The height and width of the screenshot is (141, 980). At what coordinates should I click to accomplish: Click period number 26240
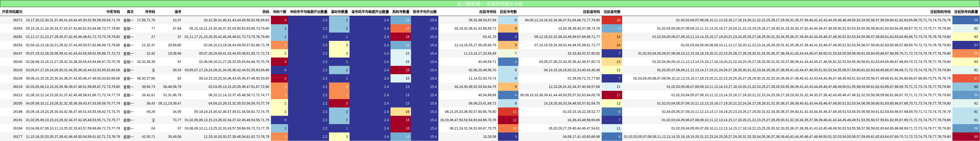[x=18, y=62]
